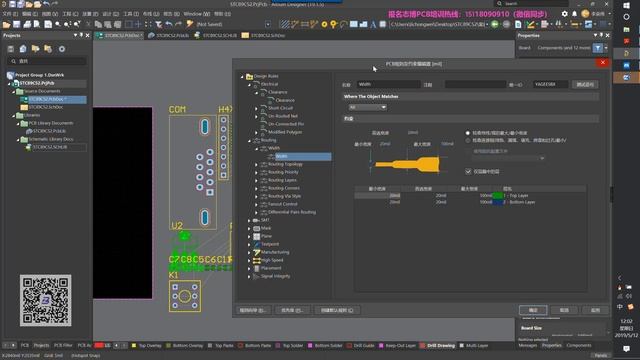Viewport: 640px width, 360px height.
Task: Click the Create Default Rules button
Action: point(337,310)
